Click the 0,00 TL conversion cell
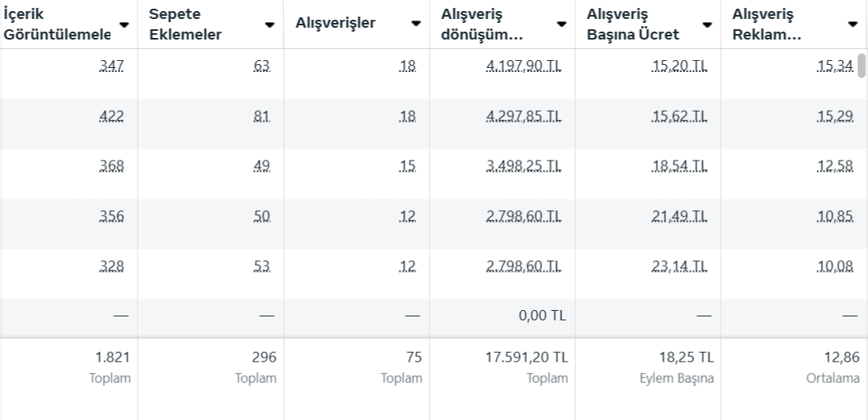This screenshot has height=420, width=868. [x=542, y=316]
